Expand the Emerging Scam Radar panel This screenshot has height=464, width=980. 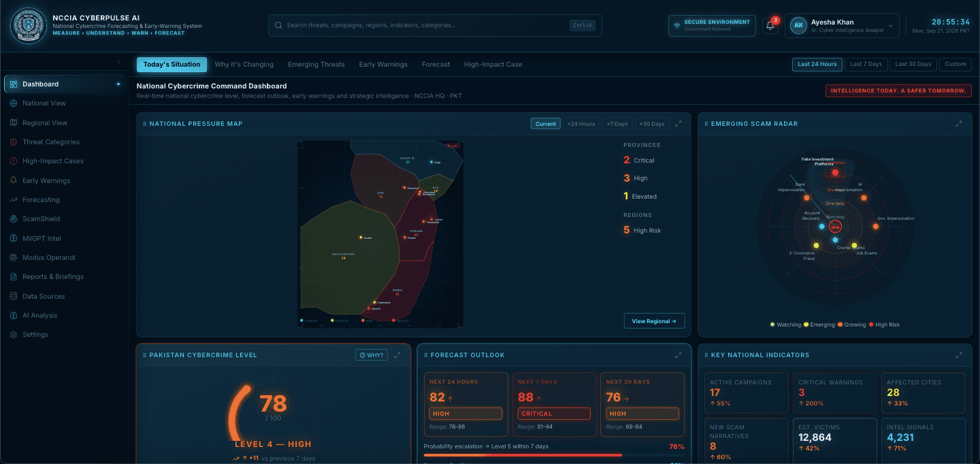[x=959, y=124]
